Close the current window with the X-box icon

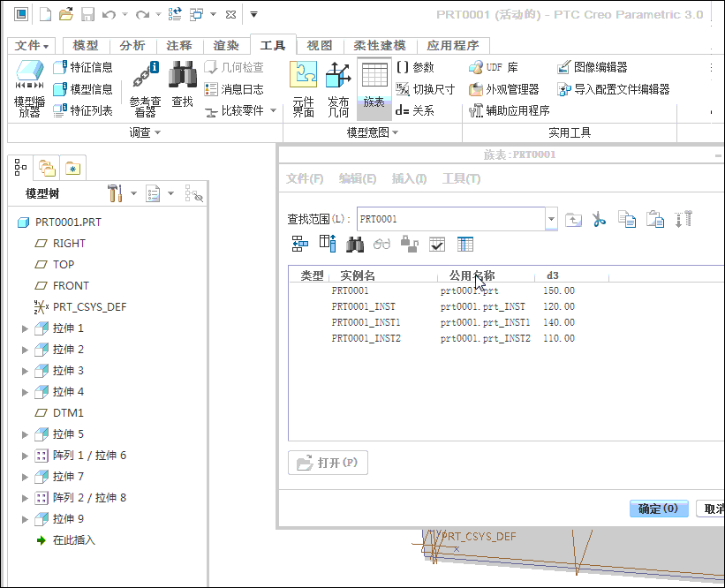(230, 14)
